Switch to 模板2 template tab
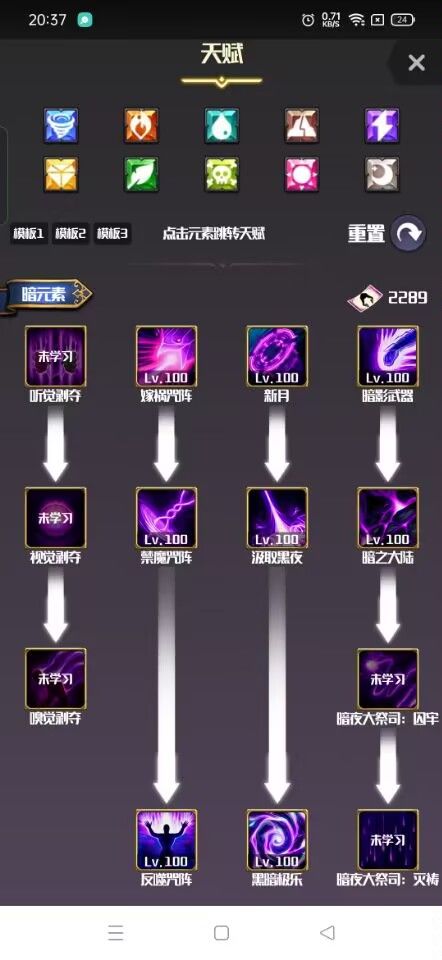The height and width of the screenshot is (960, 442). (x=70, y=234)
